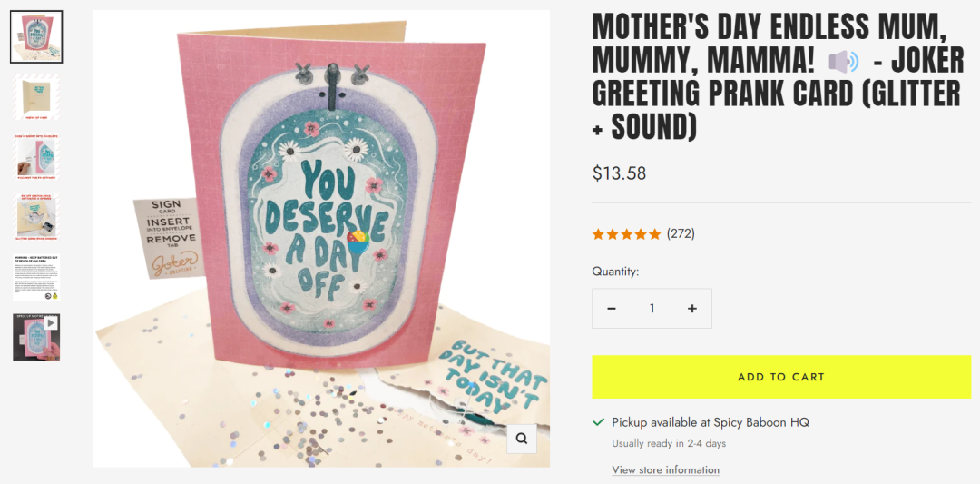Open the View store information link
This screenshot has width=980, height=484.
(x=665, y=469)
